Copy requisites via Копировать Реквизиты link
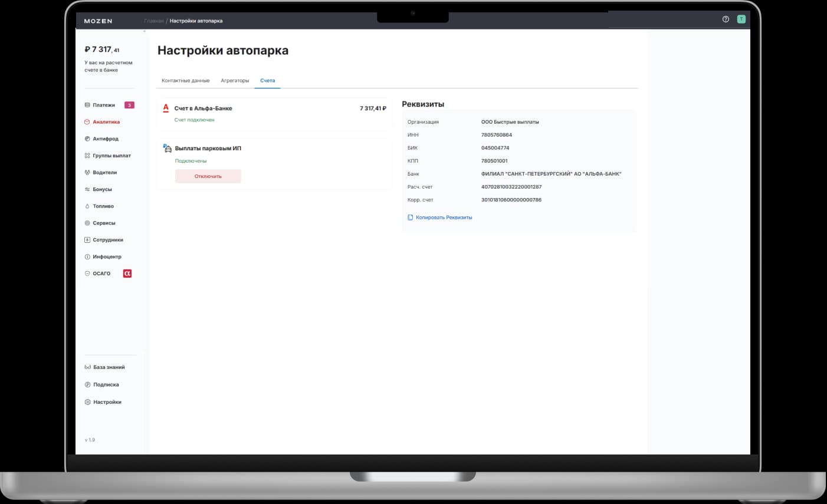This screenshot has height=504, width=827. coord(444,218)
